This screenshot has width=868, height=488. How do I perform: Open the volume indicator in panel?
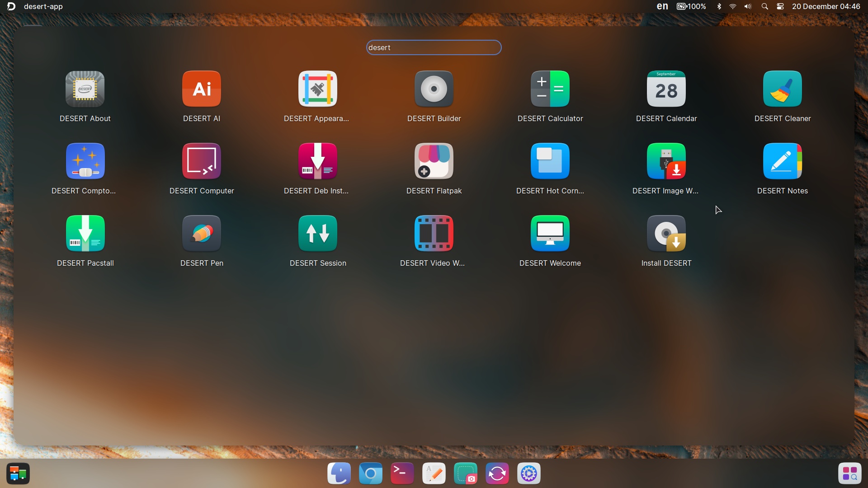tap(748, 6)
